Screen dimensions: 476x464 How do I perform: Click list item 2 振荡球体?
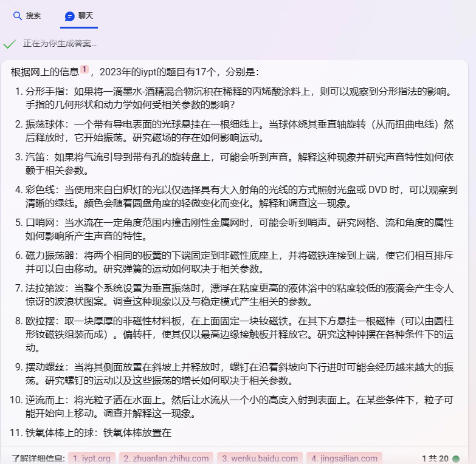click(235, 131)
